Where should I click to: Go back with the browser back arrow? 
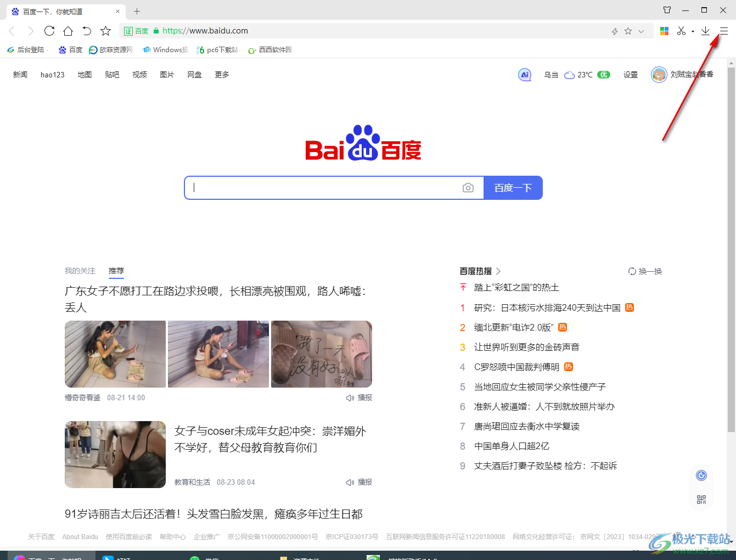[12, 31]
